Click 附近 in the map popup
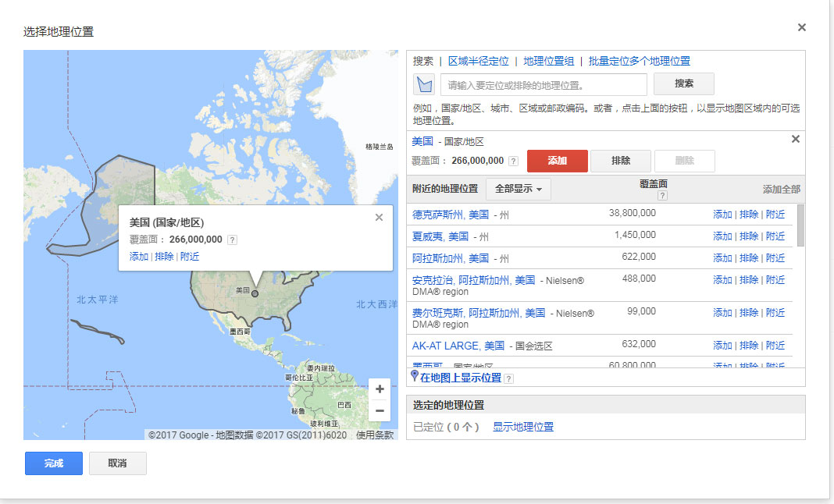 click(x=190, y=256)
